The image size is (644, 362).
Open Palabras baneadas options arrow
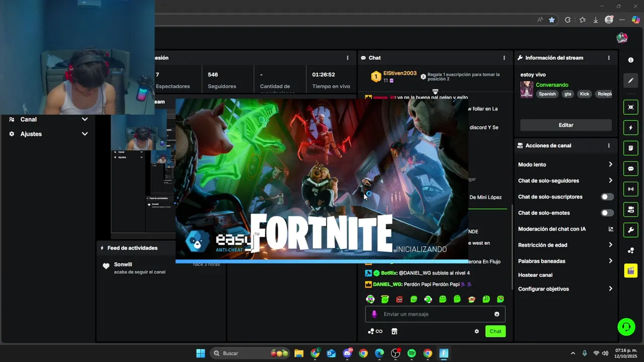pyautogui.click(x=610, y=261)
